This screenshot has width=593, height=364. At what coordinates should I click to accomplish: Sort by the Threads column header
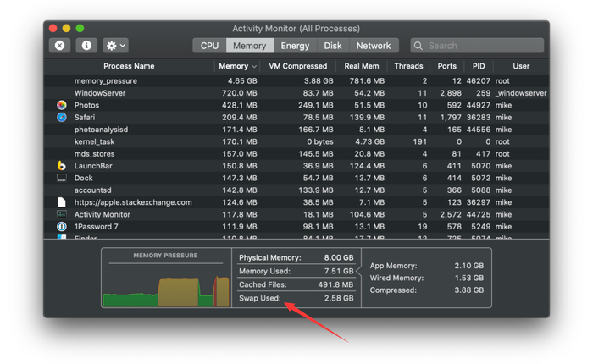point(408,66)
